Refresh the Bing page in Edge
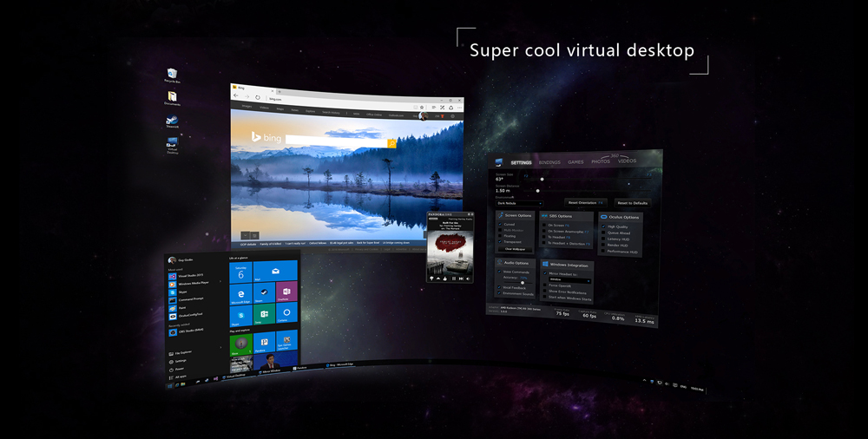The image size is (868, 439). pos(258,97)
